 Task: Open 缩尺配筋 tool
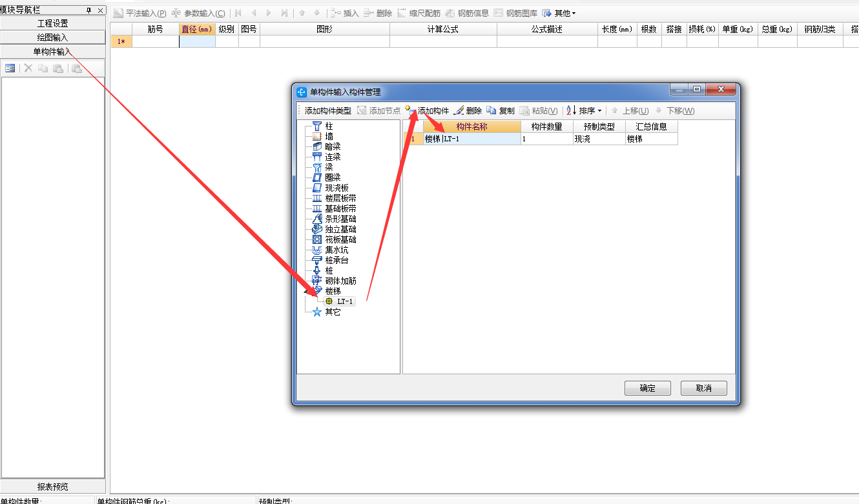click(419, 13)
